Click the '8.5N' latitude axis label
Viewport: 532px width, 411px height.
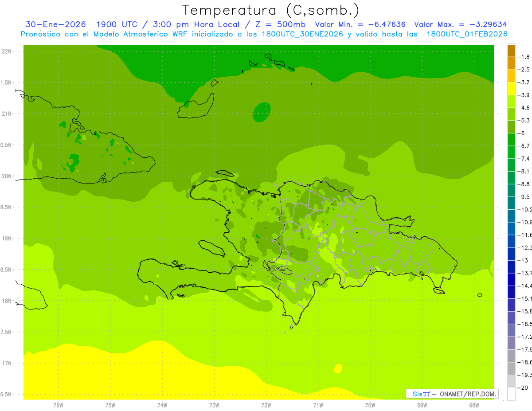click(7, 270)
